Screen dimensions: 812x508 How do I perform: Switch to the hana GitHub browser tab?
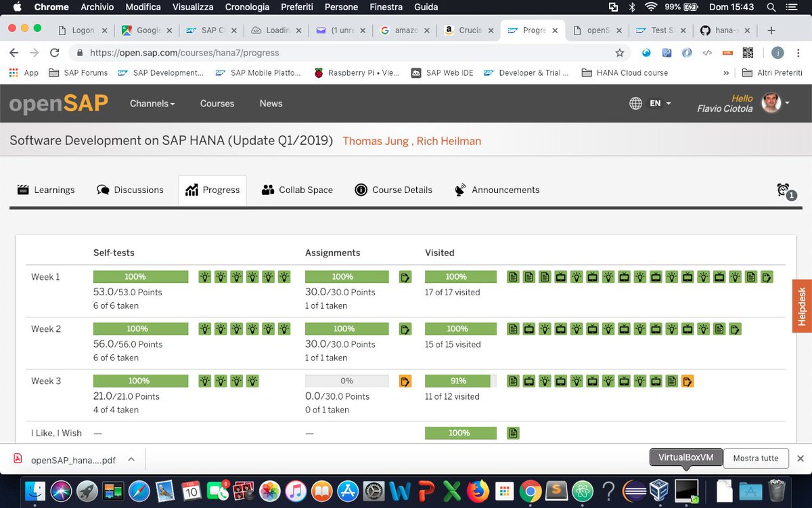(726, 30)
